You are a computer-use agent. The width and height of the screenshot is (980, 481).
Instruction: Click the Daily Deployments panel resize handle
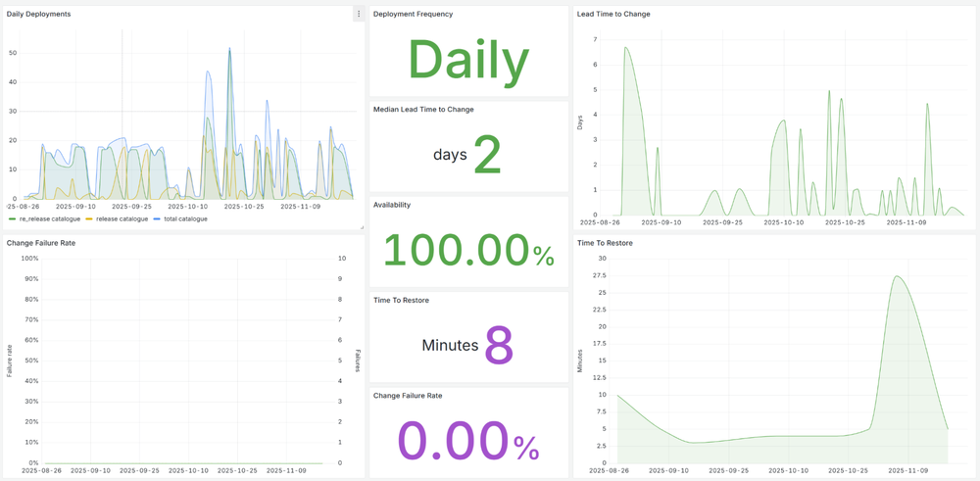(362, 227)
